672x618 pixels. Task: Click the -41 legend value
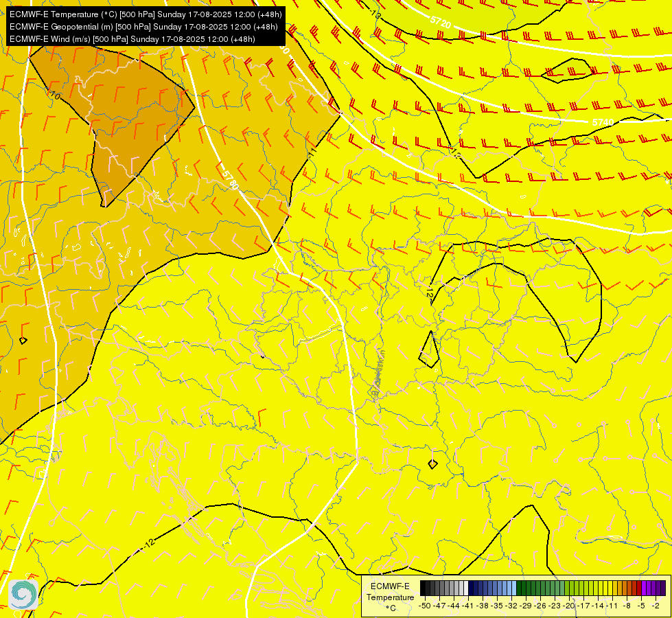[x=467, y=606]
